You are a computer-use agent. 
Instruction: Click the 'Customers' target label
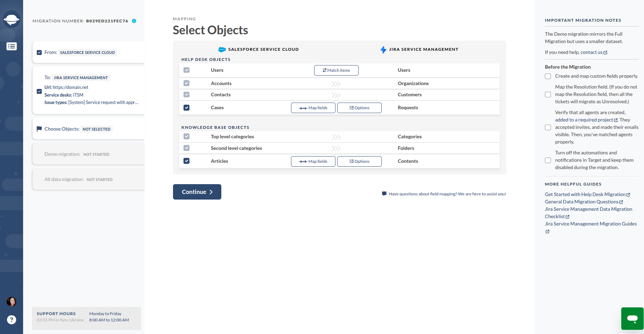pos(410,95)
